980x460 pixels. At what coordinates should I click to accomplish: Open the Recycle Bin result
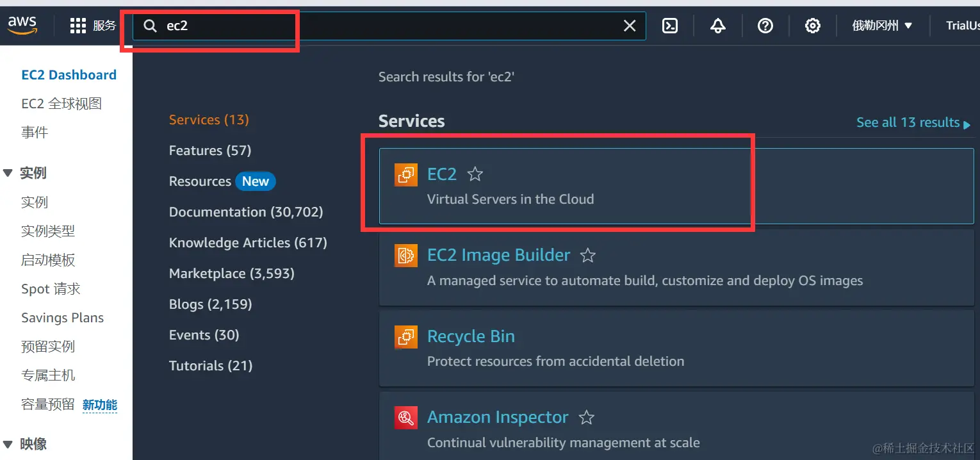point(471,336)
